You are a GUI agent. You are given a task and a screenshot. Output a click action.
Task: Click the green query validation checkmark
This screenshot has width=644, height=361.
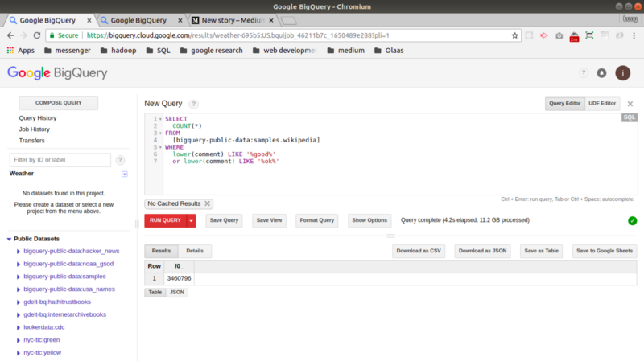click(x=632, y=220)
